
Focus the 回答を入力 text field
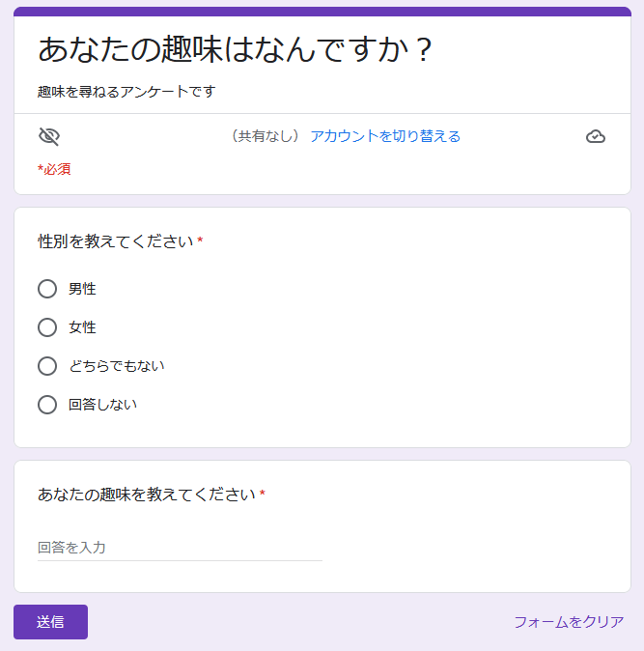pyautogui.click(x=180, y=548)
